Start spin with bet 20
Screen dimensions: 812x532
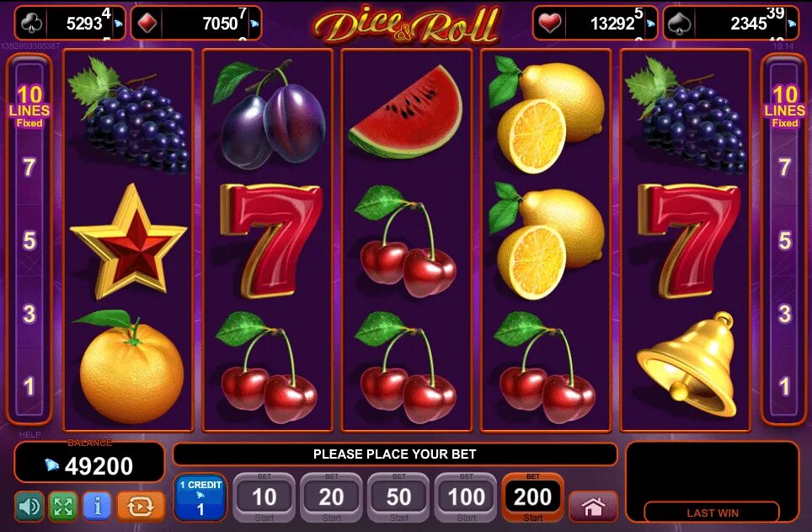(331, 497)
